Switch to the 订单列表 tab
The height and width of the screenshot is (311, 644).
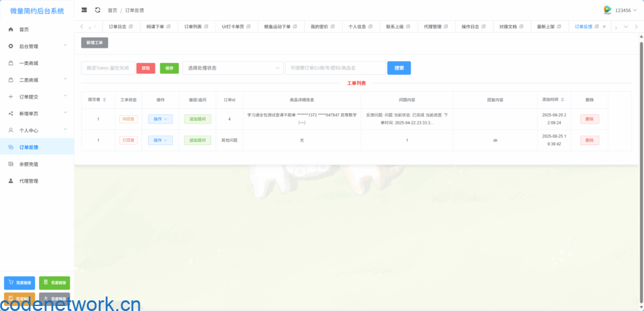tap(197, 26)
